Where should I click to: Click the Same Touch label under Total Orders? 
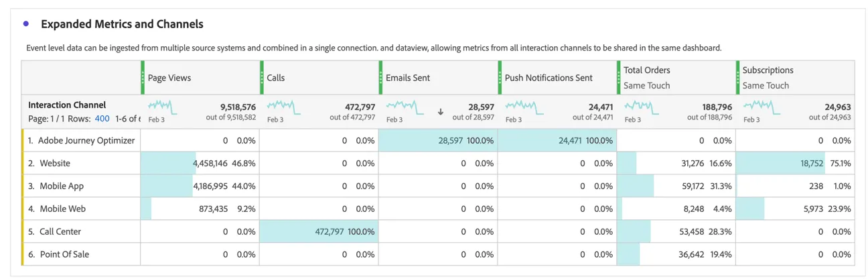coord(646,85)
